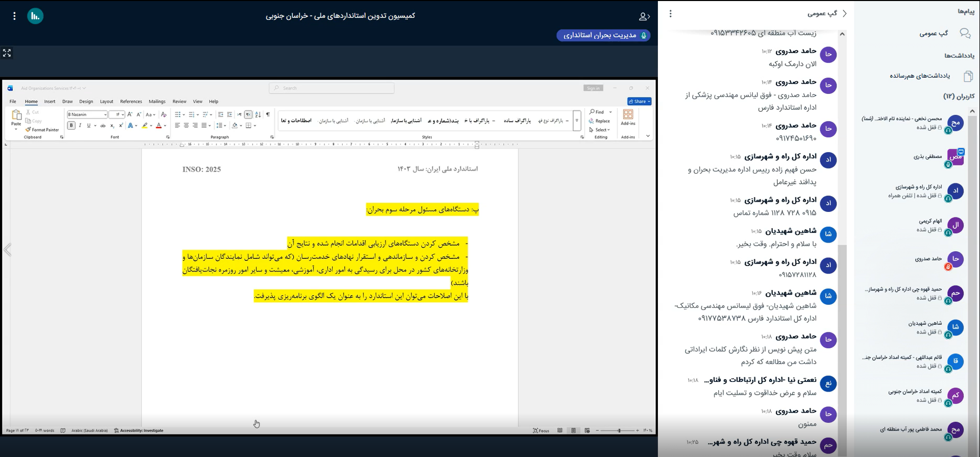Toggle the show paragraph marks (¶) button
The image size is (980, 457).
tap(267, 114)
